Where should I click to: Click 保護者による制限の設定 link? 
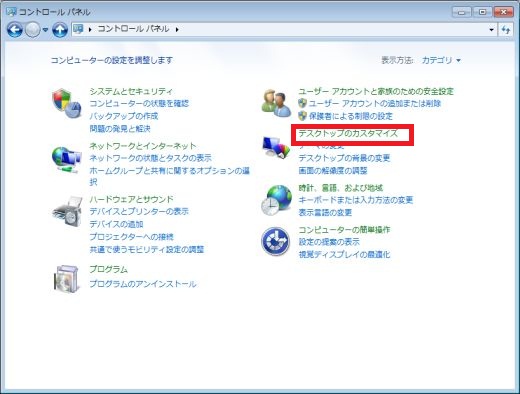click(351, 116)
